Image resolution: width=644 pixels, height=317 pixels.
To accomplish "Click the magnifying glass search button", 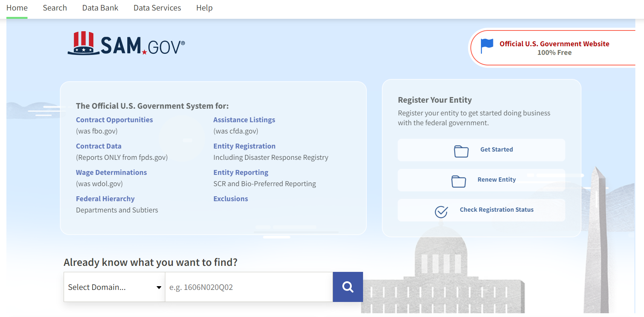I will point(348,287).
